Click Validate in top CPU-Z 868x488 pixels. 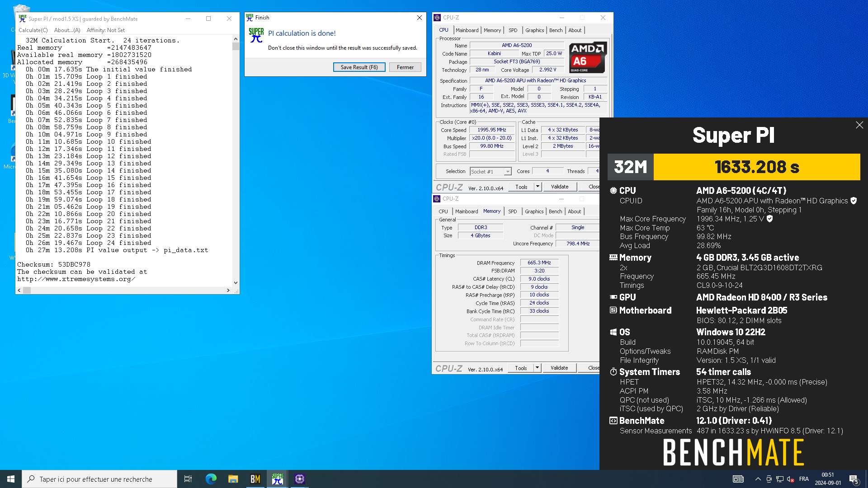[x=560, y=187]
